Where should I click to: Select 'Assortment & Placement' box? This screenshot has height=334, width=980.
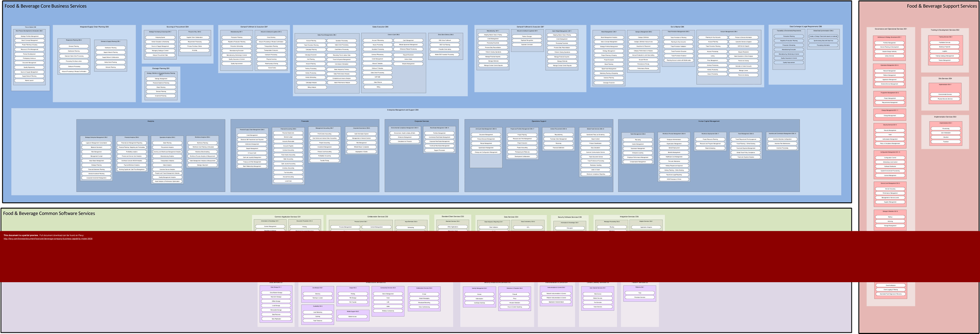point(643,46)
